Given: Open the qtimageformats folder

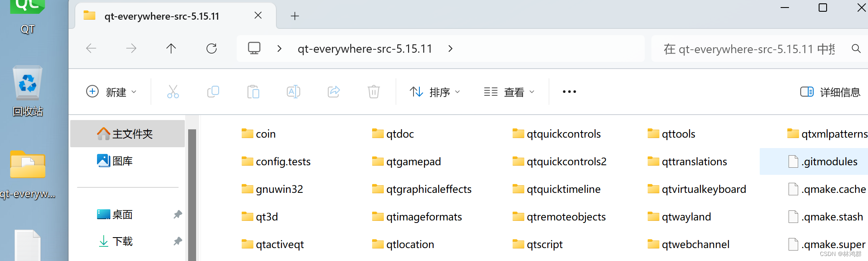Looking at the screenshot, I should pyautogui.click(x=417, y=217).
